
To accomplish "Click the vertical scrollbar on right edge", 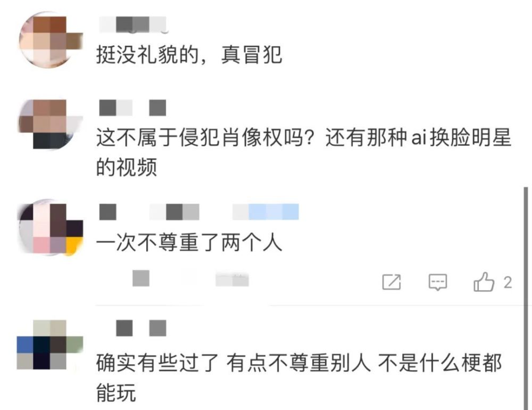I will 526,298.
